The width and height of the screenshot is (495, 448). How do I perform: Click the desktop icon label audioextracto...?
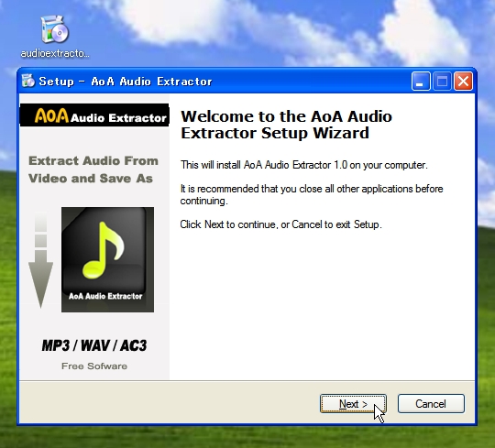tap(55, 53)
